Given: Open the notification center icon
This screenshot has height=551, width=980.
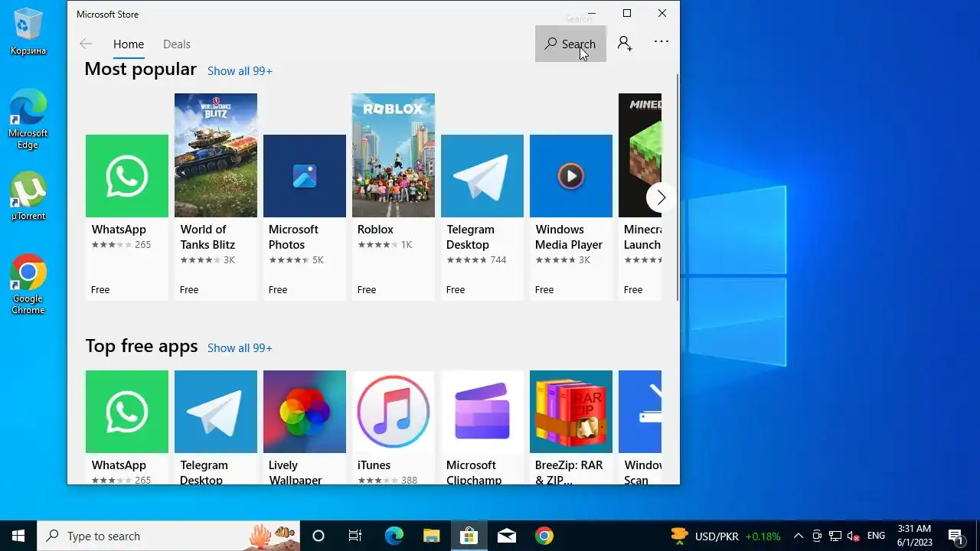Looking at the screenshot, I should click(x=955, y=536).
